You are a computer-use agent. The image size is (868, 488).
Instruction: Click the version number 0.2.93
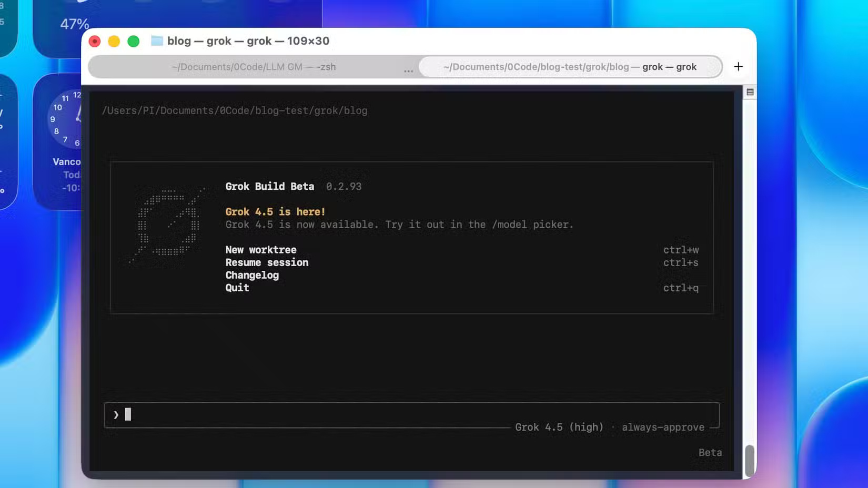tap(344, 186)
